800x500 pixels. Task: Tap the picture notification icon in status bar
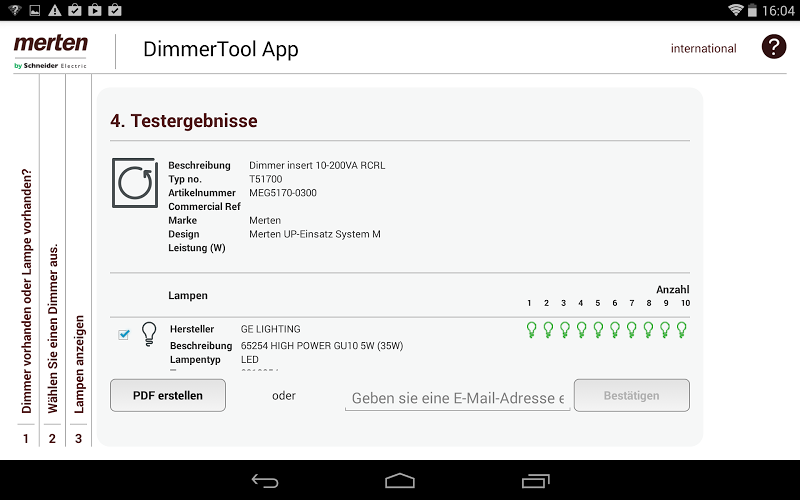[35, 10]
